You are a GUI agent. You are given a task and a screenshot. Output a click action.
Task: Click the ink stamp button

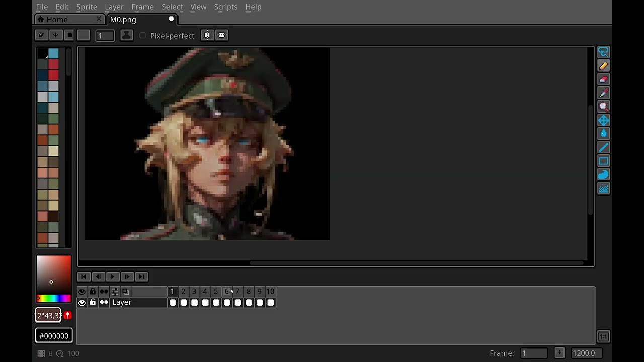[127, 35]
